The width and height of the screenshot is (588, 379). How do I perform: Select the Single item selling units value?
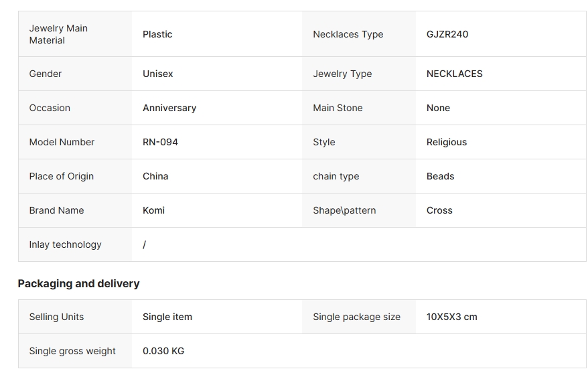click(167, 317)
